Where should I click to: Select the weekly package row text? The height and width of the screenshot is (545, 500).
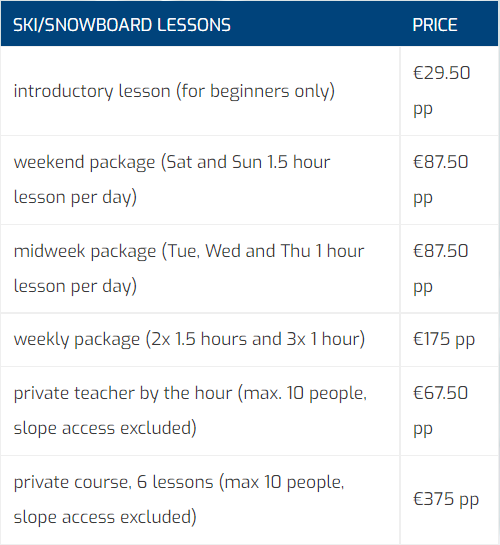click(189, 340)
